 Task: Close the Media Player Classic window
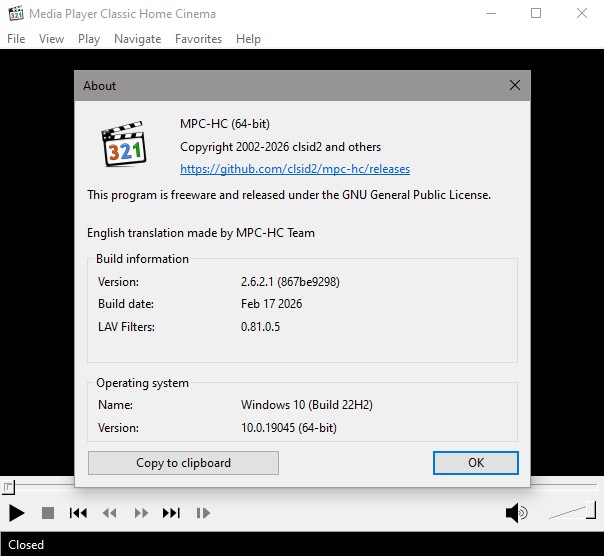tap(582, 13)
